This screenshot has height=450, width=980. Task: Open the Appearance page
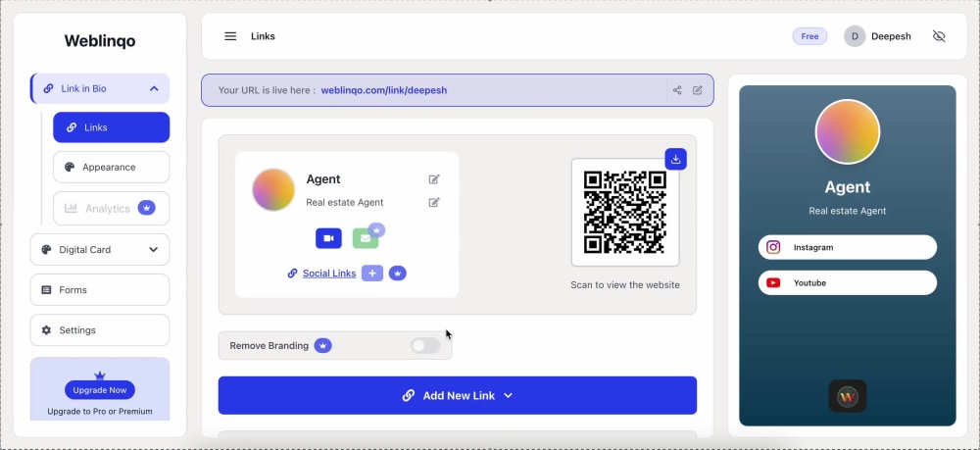(112, 167)
